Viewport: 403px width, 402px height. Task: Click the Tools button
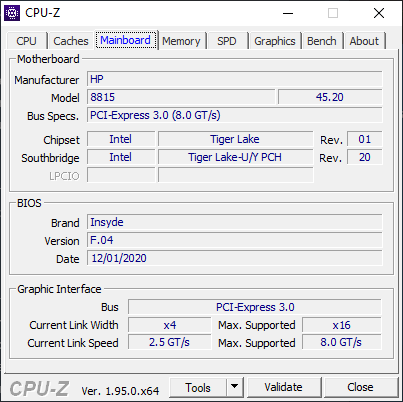click(198, 387)
